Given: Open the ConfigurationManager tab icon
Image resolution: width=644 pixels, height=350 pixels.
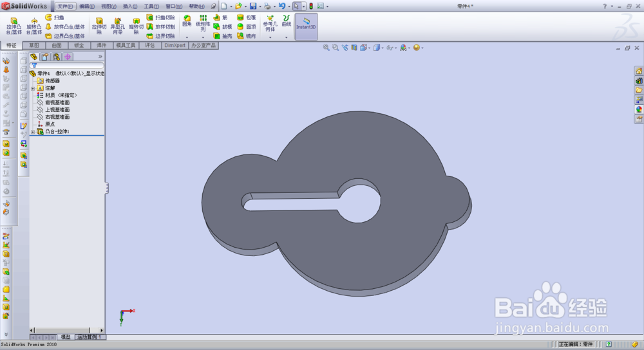Looking at the screenshot, I should [x=56, y=57].
